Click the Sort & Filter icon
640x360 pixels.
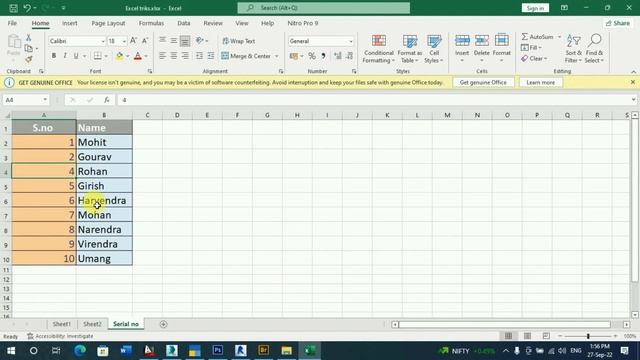(x=573, y=41)
